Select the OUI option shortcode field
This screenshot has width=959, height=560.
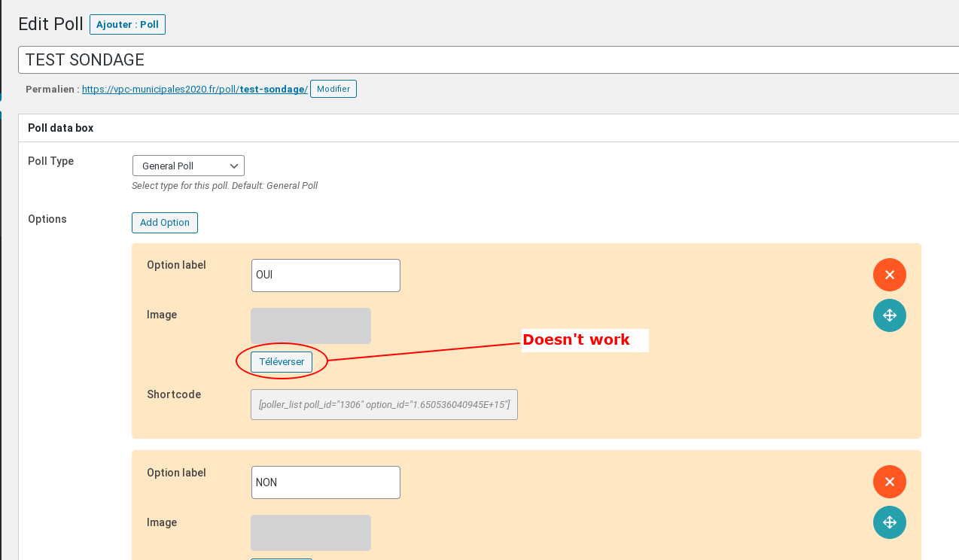tap(384, 405)
